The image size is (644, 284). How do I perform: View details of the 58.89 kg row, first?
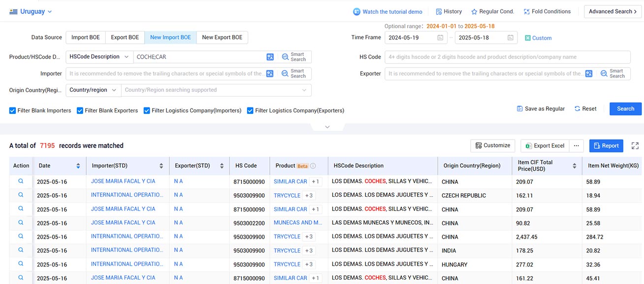(21, 181)
